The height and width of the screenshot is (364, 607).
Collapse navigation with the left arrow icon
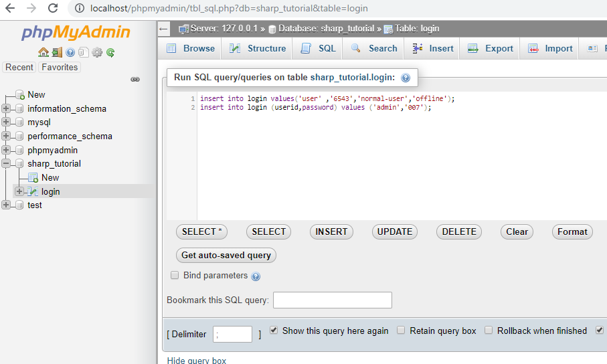click(x=164, y=29)
